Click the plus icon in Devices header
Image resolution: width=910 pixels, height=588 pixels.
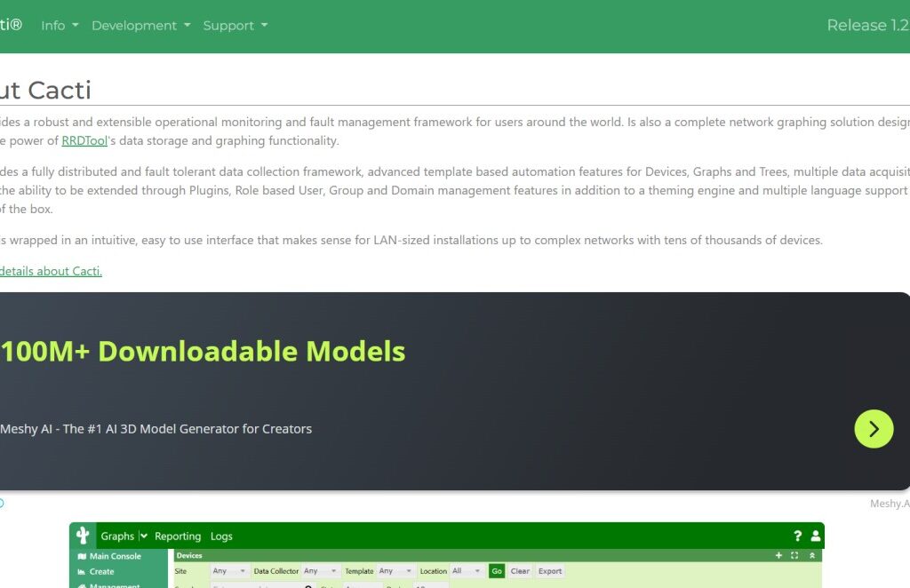point(778,555)
